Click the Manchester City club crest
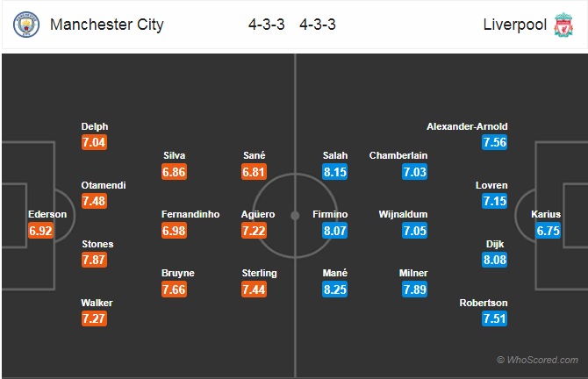This screenshot has height=379, width=588. coord(26,25)
